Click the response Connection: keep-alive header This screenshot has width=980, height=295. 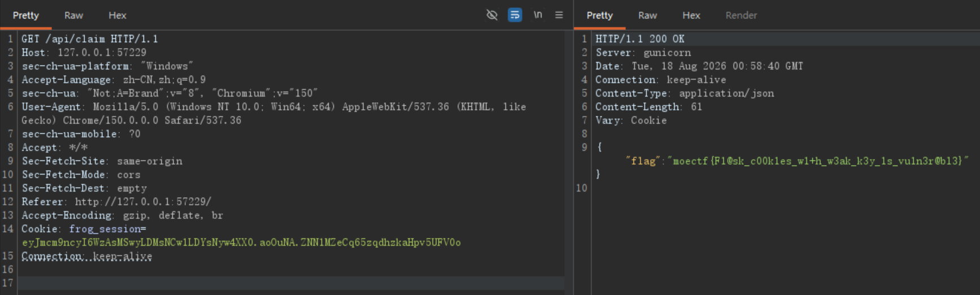661,80
